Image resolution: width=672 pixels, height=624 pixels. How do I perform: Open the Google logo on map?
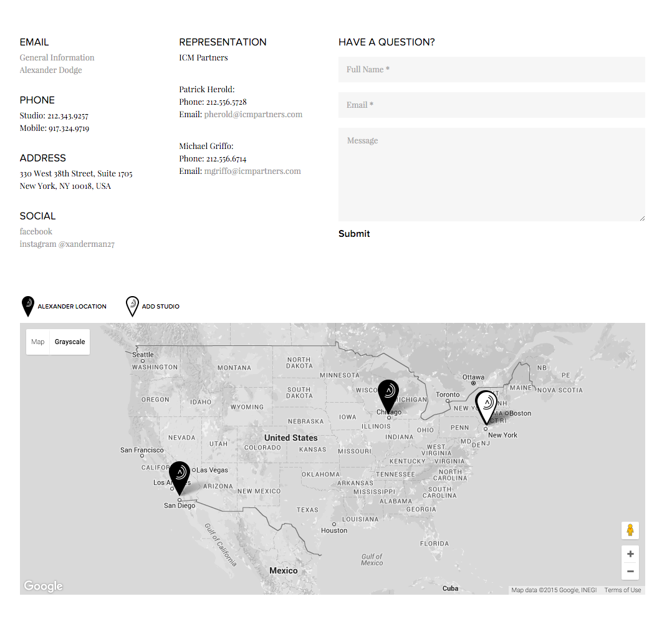point(43,586)
